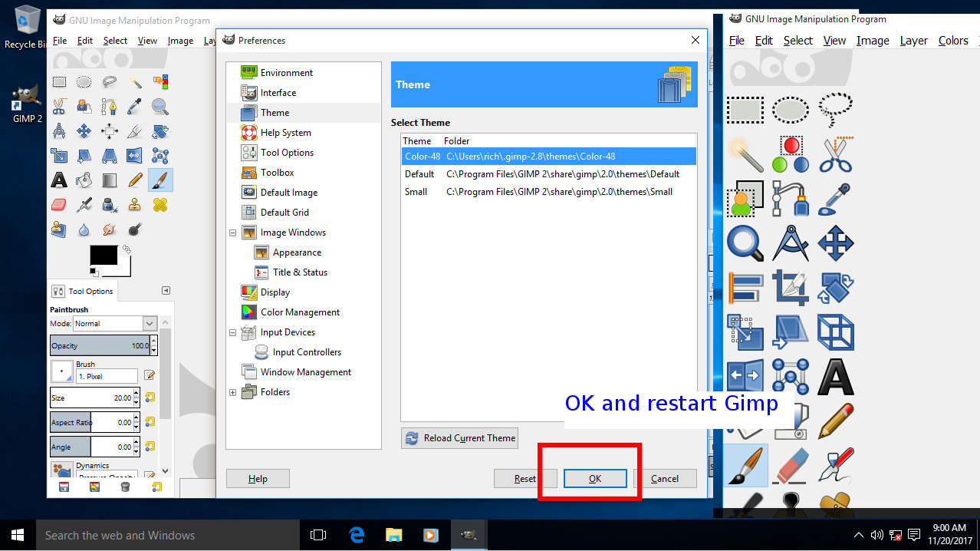Click the Cancel button in Preferences
The image size is (980, 551).
(x=665, y=479)
